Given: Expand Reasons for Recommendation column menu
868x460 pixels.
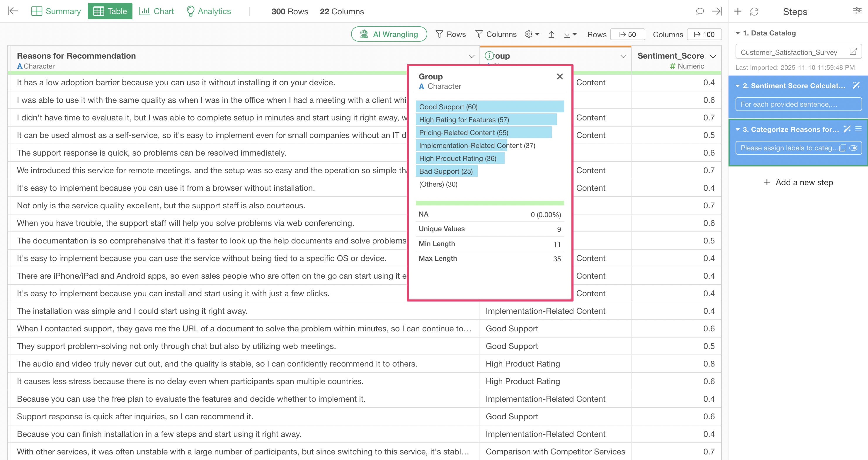Looking at the screenshot, I should pos(471,56).
